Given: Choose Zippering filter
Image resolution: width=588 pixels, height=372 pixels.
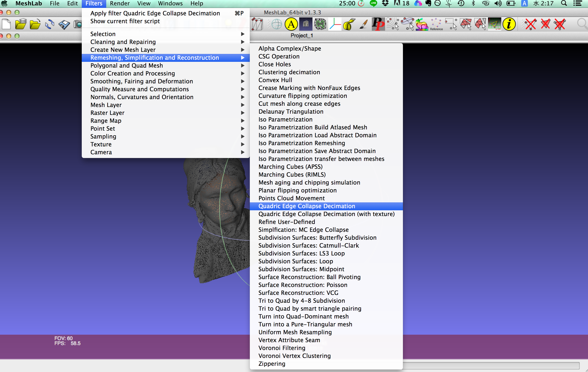Looking at the screenshot, I should (326, 364).
